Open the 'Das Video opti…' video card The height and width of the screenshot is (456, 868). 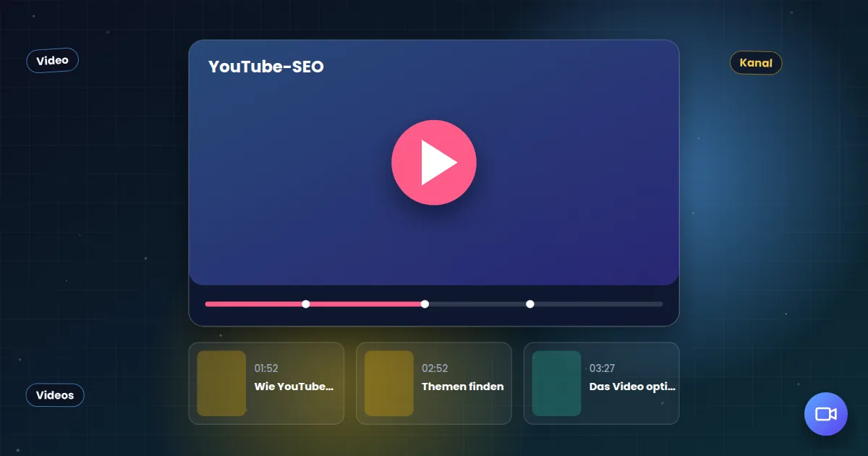click(x=601, y=384)
